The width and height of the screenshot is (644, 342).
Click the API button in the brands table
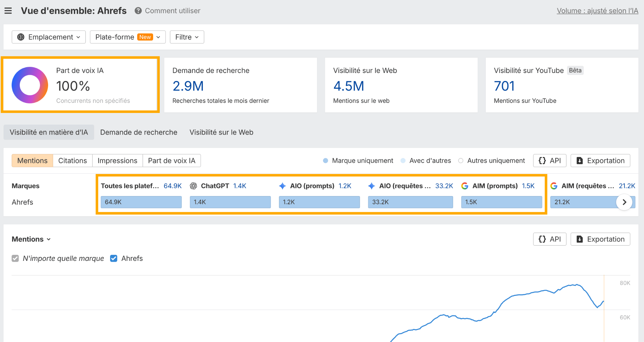tap(550, 160)
